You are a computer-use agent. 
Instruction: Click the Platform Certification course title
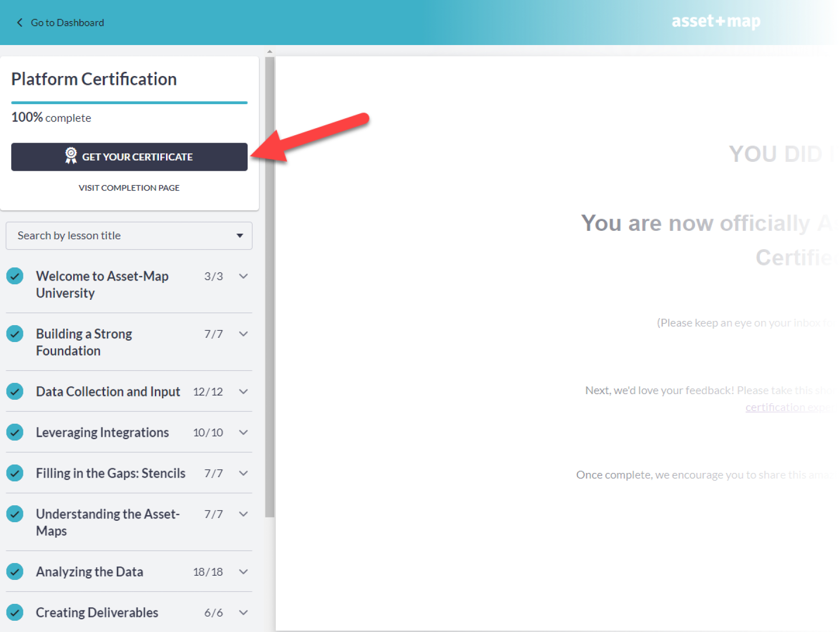(x=94, y=79)
